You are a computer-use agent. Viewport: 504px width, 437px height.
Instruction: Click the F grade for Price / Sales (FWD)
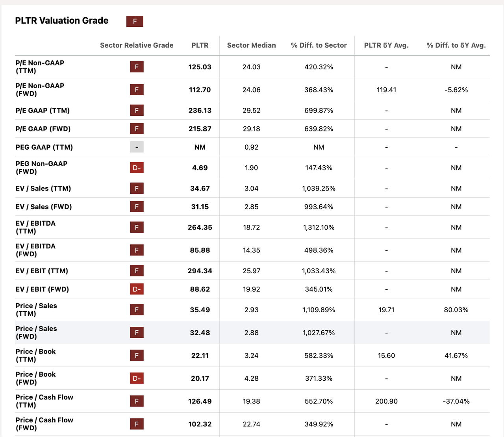pyautogui.click(x=137, y=333)
